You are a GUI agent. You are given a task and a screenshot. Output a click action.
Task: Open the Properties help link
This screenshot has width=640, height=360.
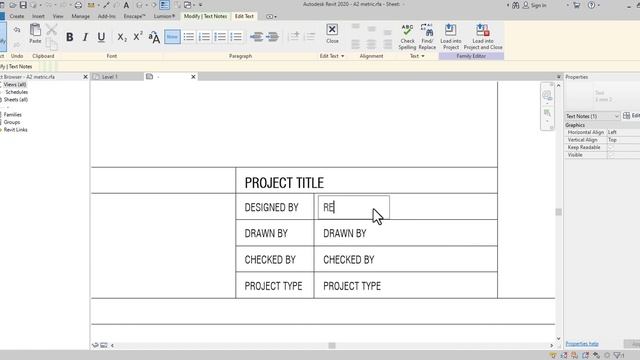tap(582, 344)
